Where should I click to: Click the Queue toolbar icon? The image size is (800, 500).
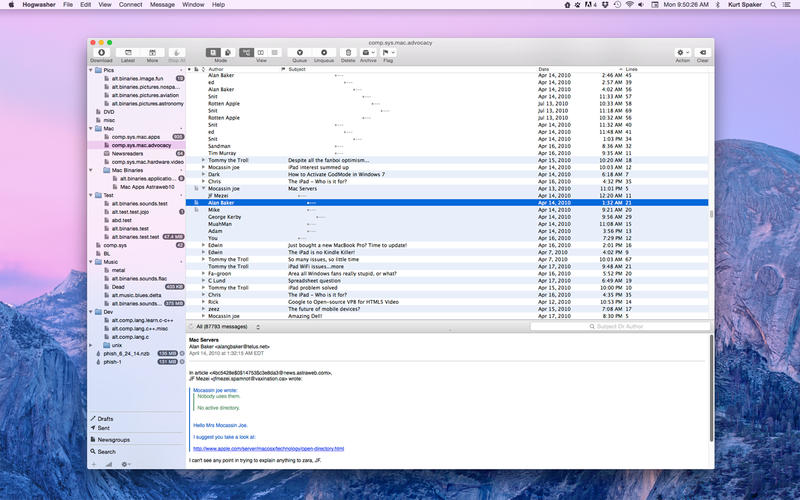click(300, 52)
